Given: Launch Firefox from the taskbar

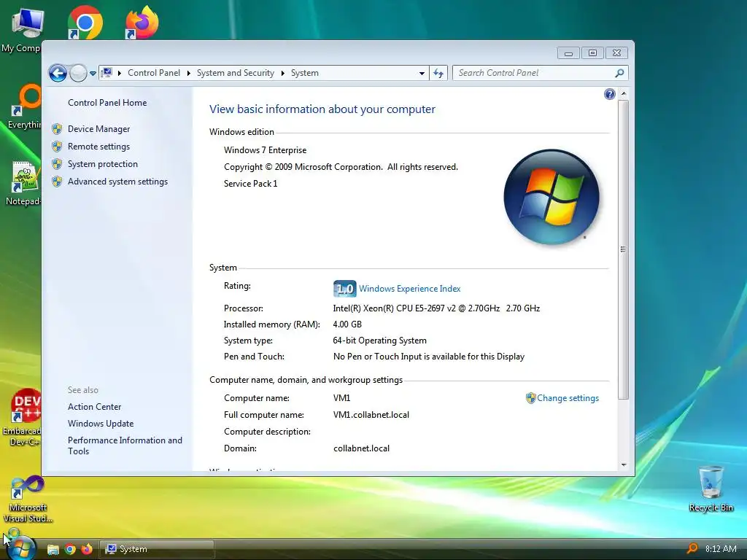Looking at the screenshot, I should pyautogui.click(x=87, y=550).
